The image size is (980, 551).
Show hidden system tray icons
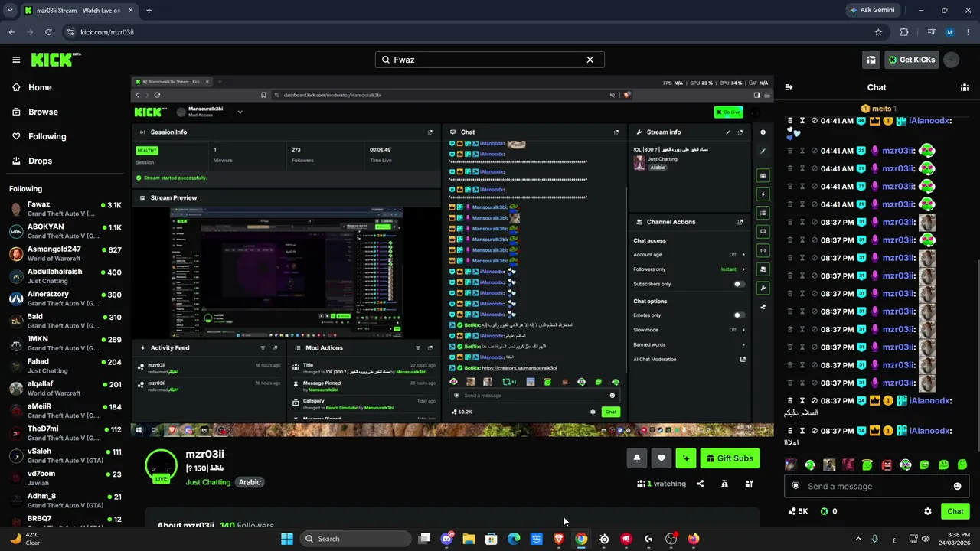pyautogui.click(x=858, y=539)
